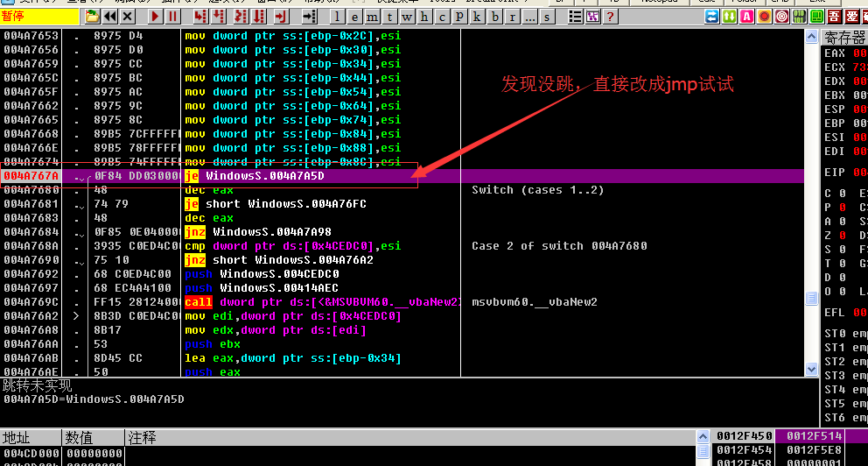Show References window via R button
The height and width of the screenshot is (466, 868).
point(512,17)
